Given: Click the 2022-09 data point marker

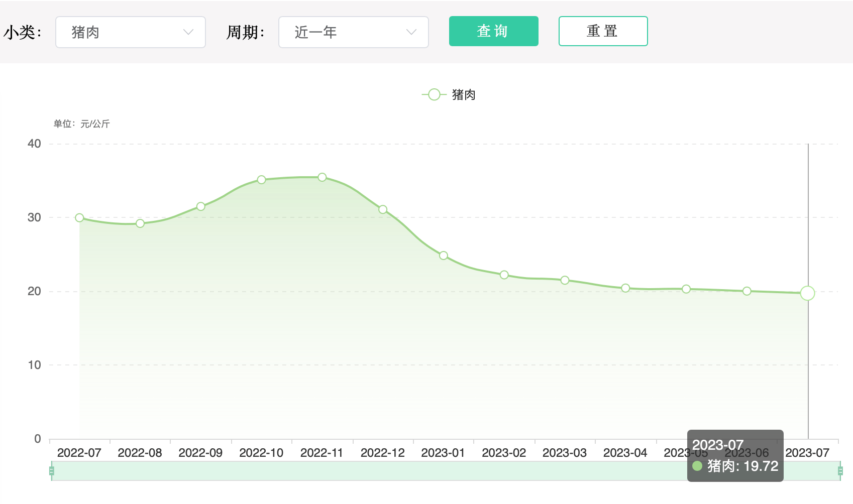Looking at the screenshot, I should (201, 206).
